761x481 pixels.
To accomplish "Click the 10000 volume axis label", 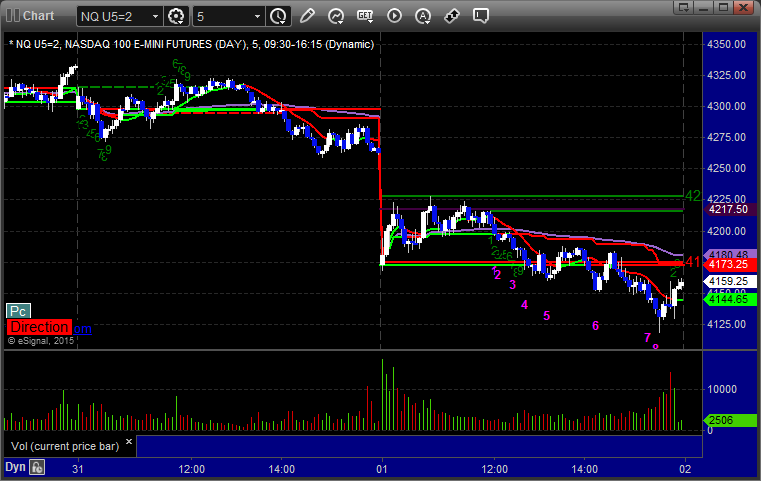I will tap(722, 389).
